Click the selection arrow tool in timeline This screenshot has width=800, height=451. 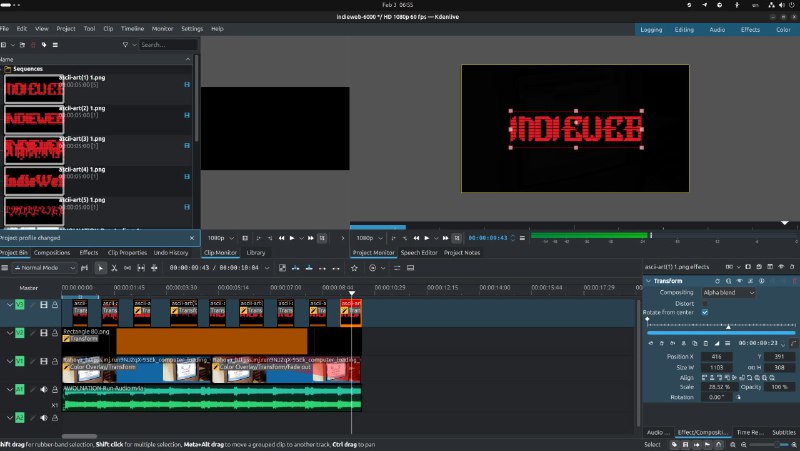coord(100,268)
